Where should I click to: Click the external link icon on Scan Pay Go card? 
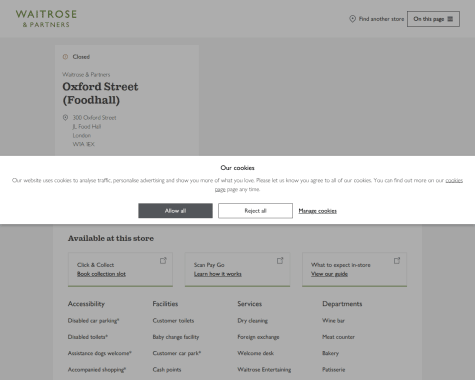click(x=280, y=260)
